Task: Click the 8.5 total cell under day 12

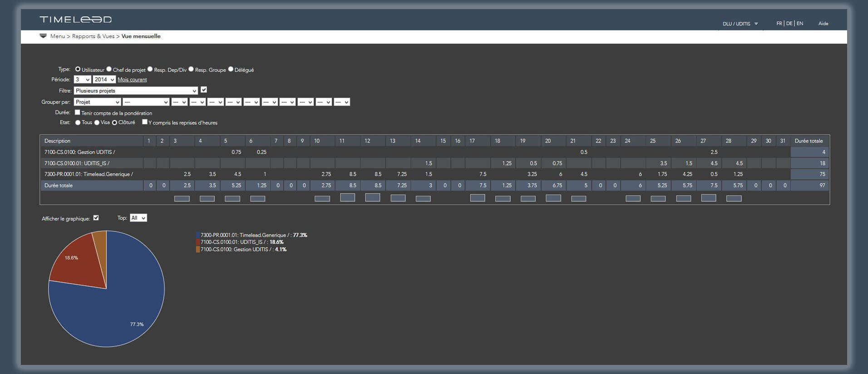Action: pos(373,185)
